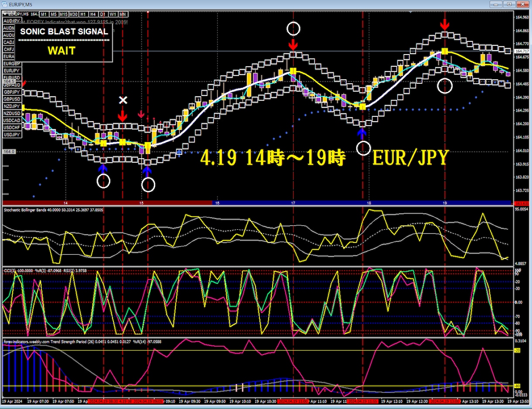The height and width of the screenshot is (409, 532).
Task: Expand the EURJPY,M5 chart title arrow
Action: pyautogui.click(x=5, y=14)
